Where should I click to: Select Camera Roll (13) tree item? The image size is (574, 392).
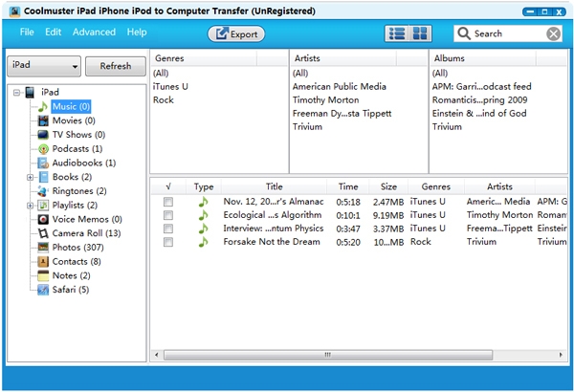[x=86, y=233]
